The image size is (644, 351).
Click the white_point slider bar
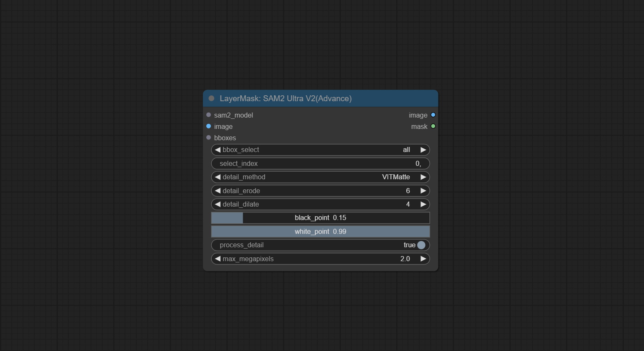[320, 232]
